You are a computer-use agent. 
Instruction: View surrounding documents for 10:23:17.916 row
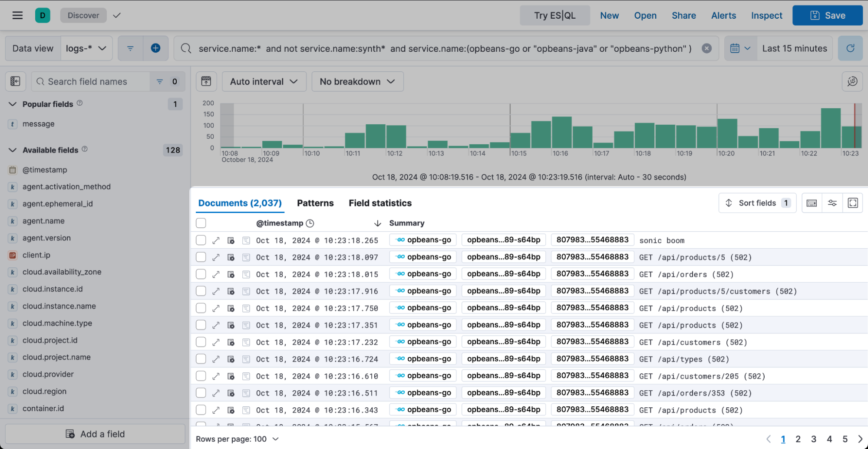[231, 291]
